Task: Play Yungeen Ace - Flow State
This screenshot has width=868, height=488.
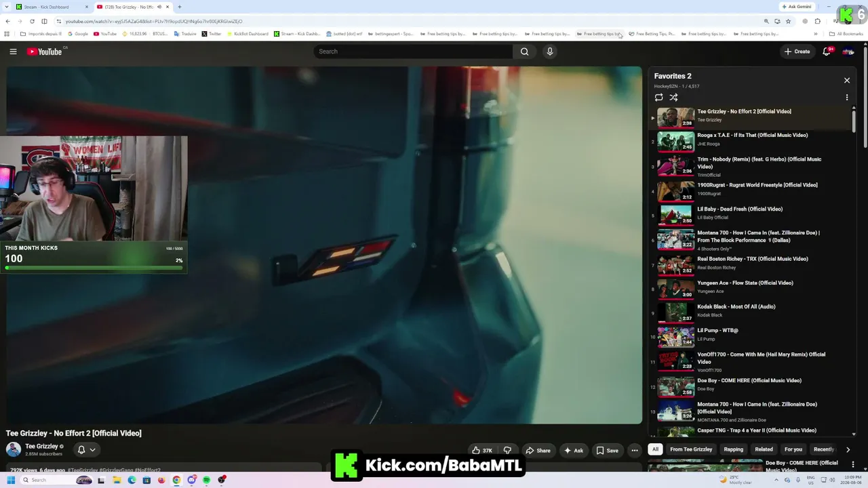Action: coord(749,288)
